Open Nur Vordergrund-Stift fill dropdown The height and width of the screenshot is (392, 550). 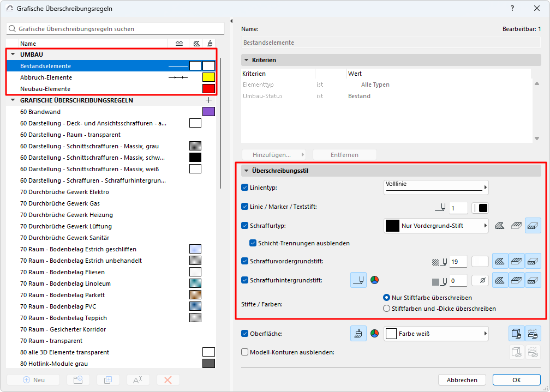click(436, 226)
